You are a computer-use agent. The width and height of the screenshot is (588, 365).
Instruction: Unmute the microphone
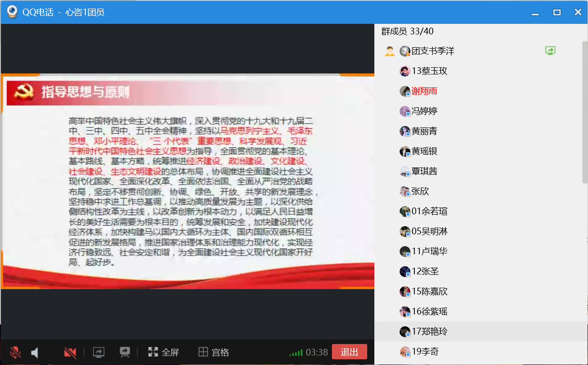click(15, 353)
